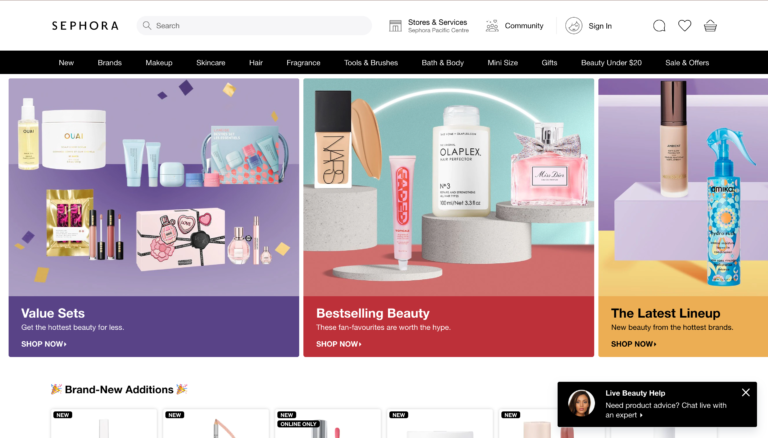Viewport: 768px width, 438px height.
Task: Close the Live Beauty Help popup
Action: [745, 392]
